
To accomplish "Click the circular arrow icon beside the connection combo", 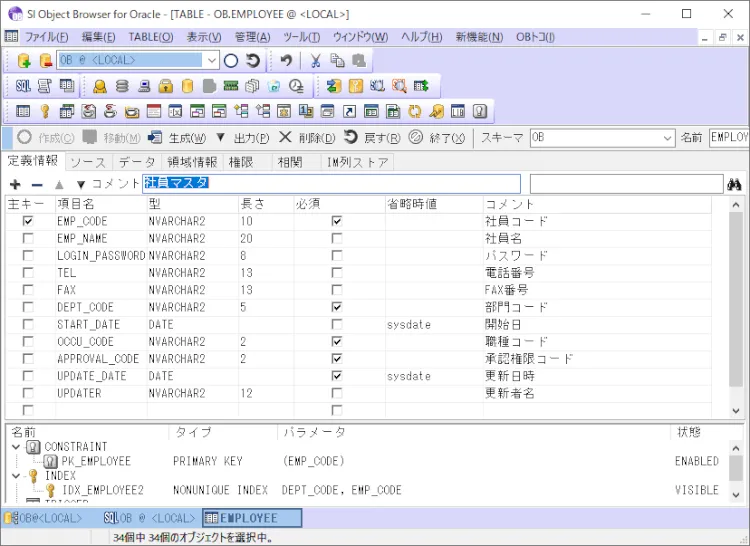I will point(253,60).
